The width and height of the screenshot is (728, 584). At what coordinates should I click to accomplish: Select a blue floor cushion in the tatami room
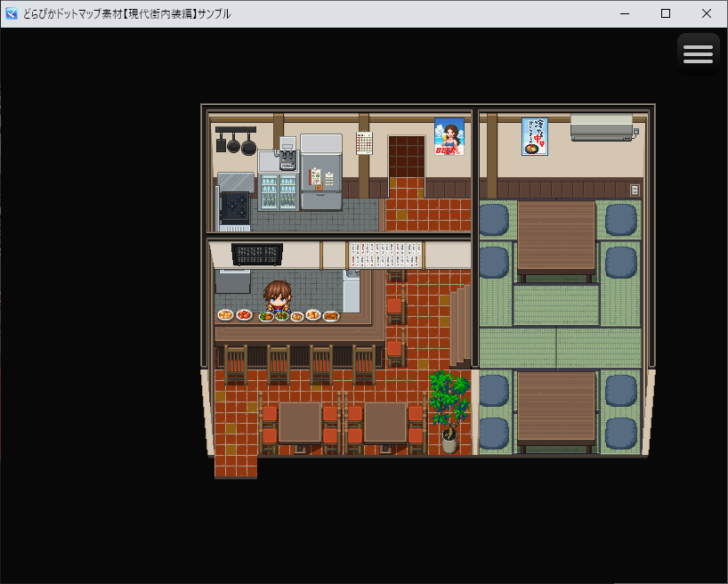[x=494, y=218]
